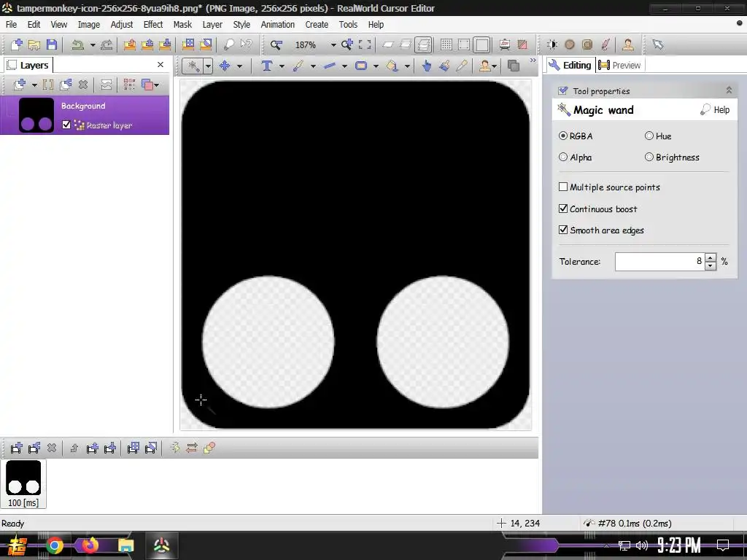Image resolution: width=747 pixels, height=560 pixels.
Task: Select the Move tool with four arrows
Action: (225, 66)
